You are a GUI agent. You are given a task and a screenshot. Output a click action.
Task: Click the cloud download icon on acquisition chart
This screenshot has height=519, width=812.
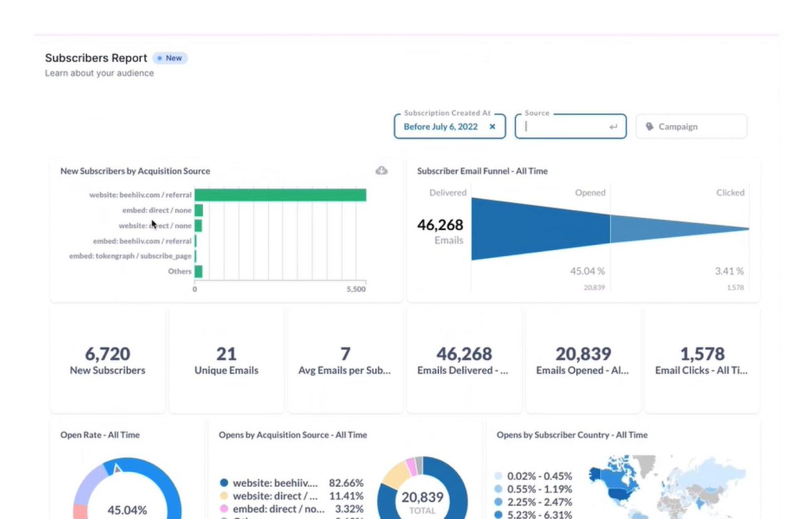click(381, 170)
